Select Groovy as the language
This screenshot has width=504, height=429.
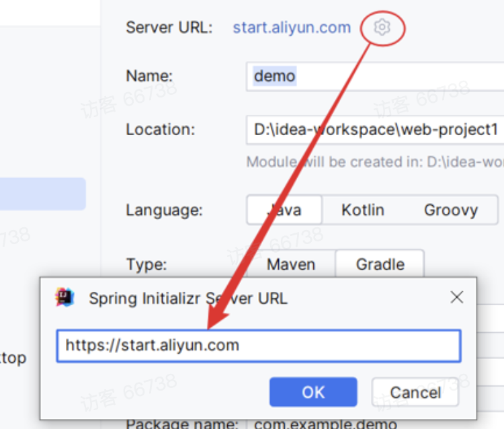tap(451, 210)
